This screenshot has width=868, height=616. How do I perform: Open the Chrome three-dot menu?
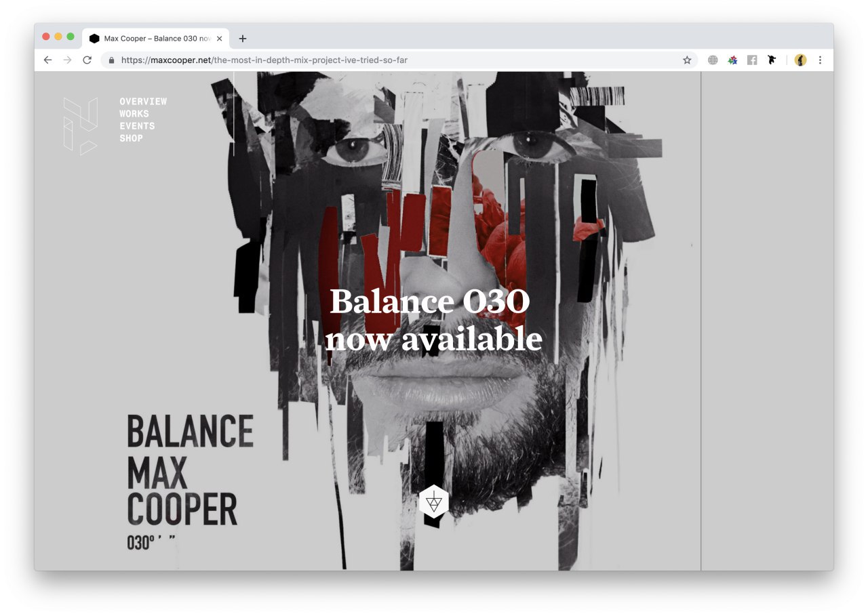coord(820,60)
